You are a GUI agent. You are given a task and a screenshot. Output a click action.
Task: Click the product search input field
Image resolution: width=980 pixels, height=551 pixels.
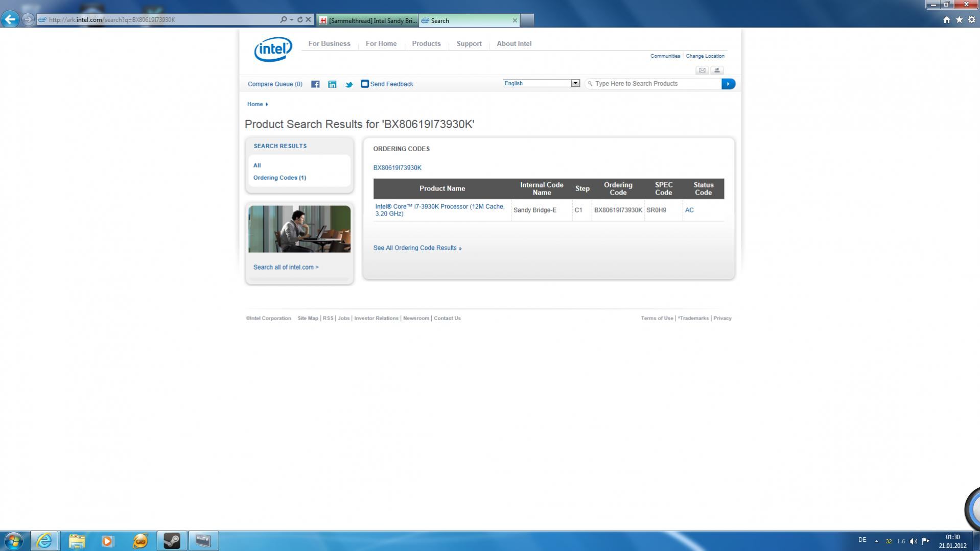coord(654,84)
